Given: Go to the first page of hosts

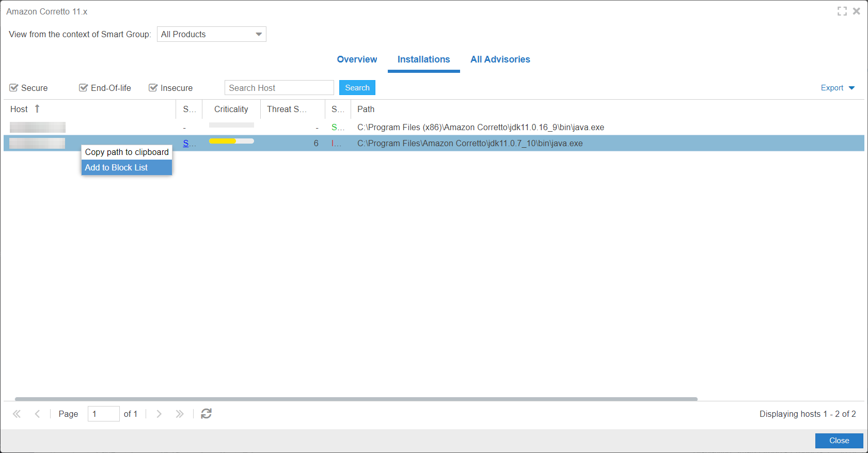Looking at the screenshot, I should [x=17, y=414].
